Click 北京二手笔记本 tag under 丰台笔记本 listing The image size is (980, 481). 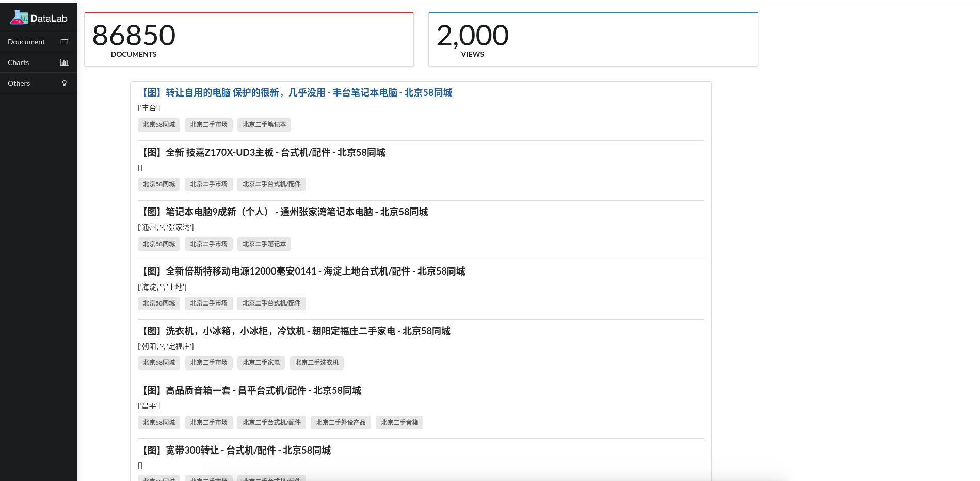264,125
